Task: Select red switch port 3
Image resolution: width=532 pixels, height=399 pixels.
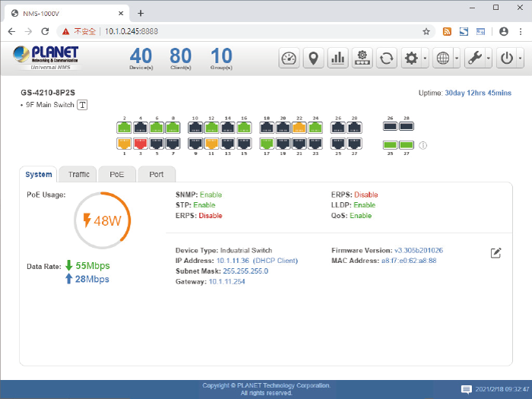Action: 140,143
